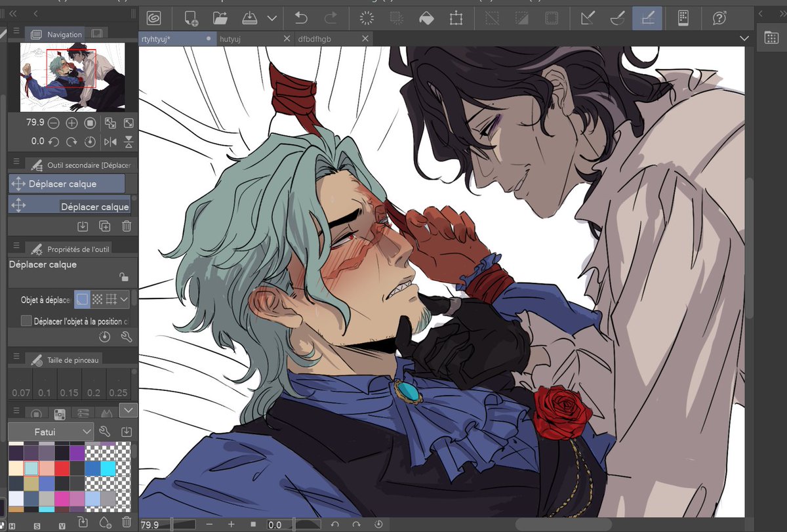Toggle show selection border icon
787x532 pixels.
(x=552, y=18)
